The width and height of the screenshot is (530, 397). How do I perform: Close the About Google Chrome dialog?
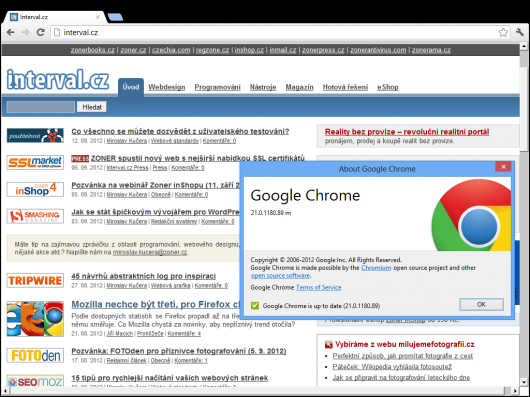[503, 167]
